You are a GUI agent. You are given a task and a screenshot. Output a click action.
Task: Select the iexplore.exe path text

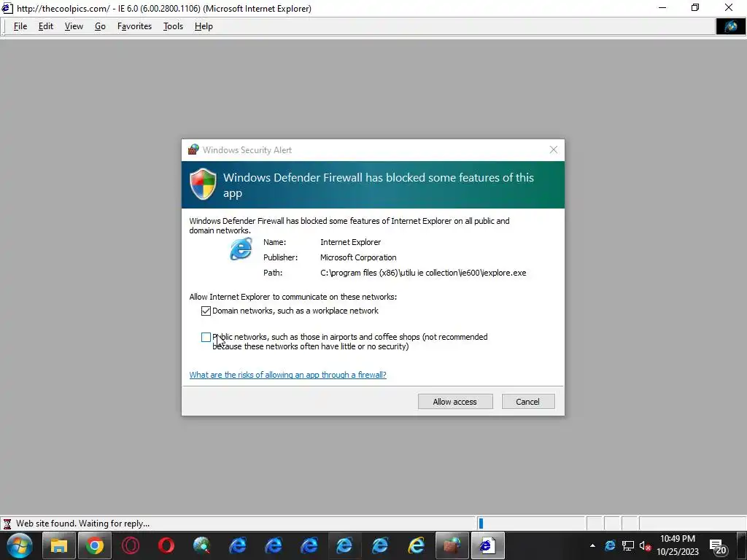click(x=423, y=273)
